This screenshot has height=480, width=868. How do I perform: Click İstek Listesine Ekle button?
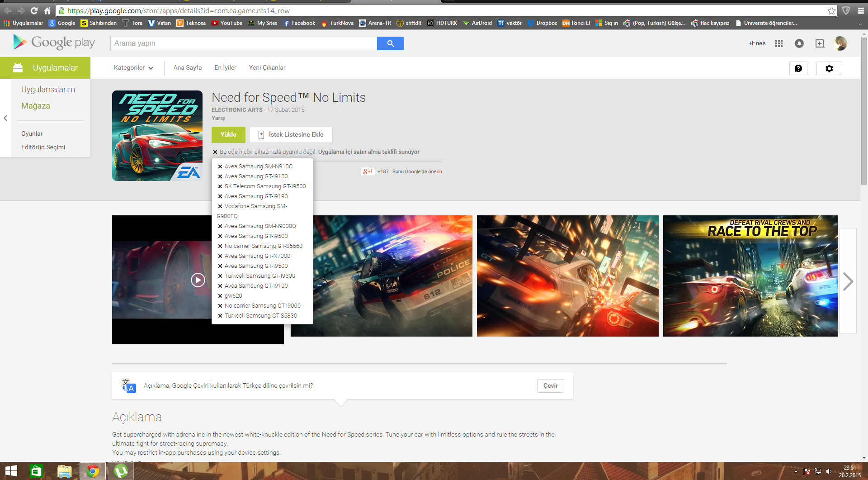point(291,135)
